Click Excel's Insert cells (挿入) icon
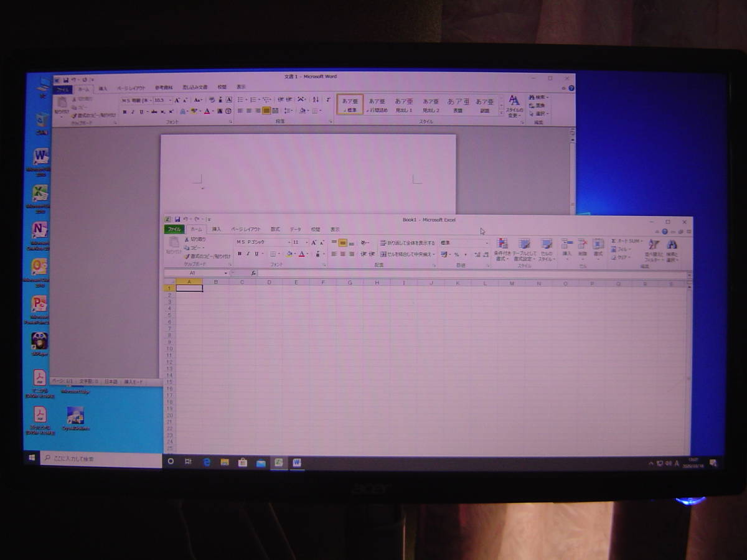 coord(567,243)
